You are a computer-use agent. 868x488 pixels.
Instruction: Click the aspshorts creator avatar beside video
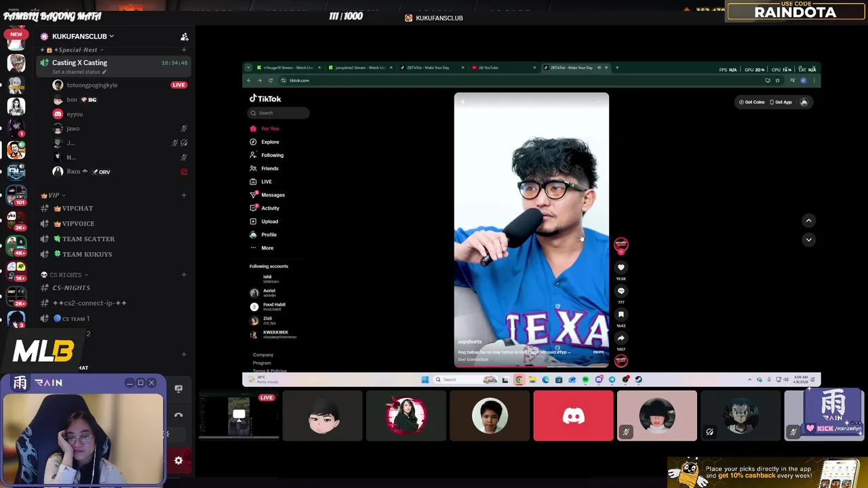(620, 244)
